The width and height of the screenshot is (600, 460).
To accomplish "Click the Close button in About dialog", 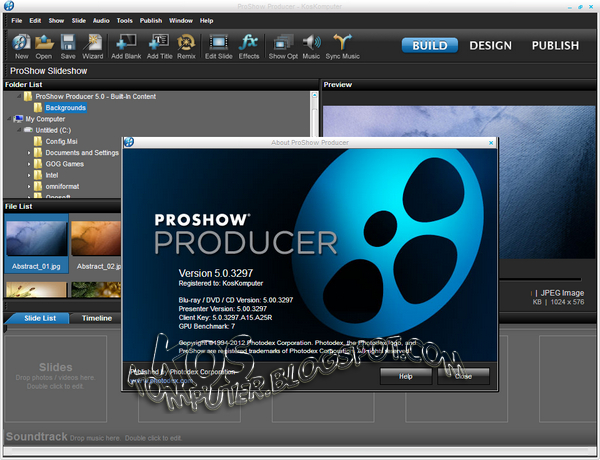I will (x=463, y=376).
